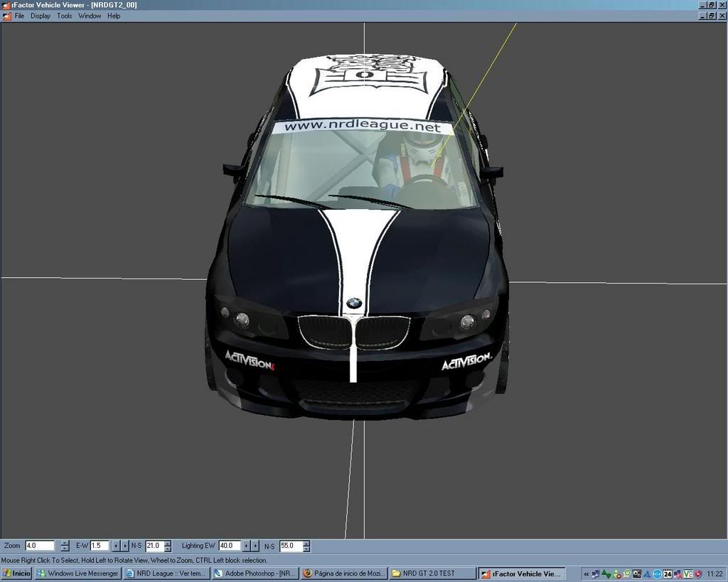Expand hidden system tray icons
Screen dimensions: 728x582
tap(586, 573)
